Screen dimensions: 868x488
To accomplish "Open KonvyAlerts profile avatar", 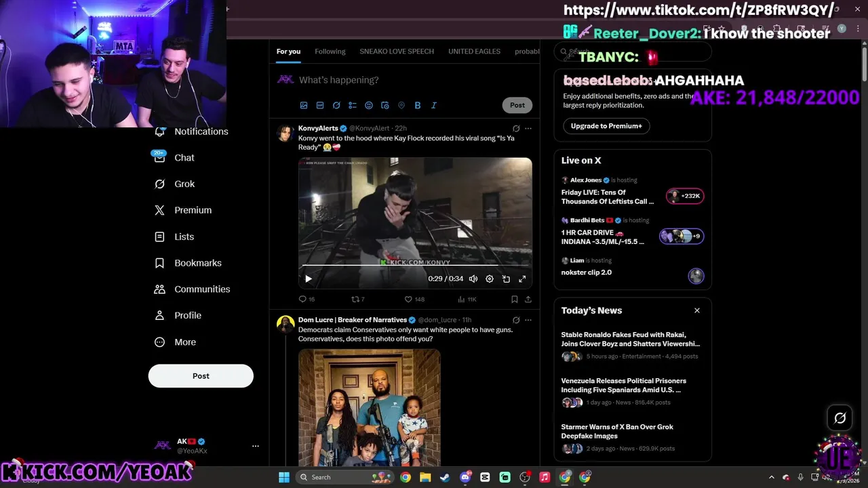I will [x=285, y=133].
